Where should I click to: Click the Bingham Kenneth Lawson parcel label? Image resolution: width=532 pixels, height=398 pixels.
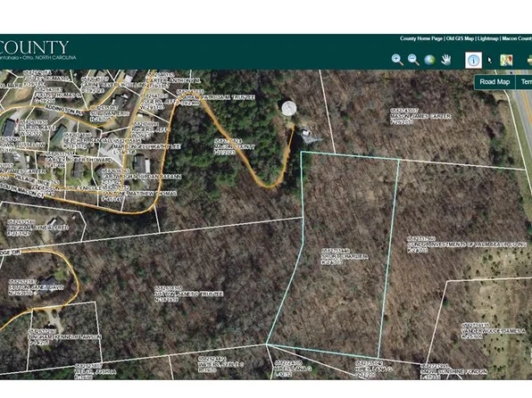point(65,337)
